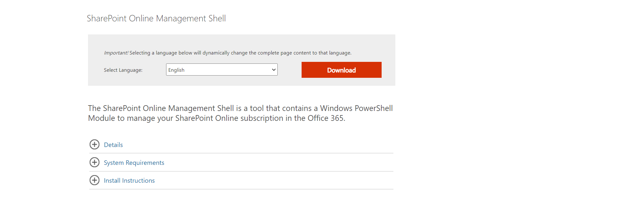
Task: Click the Download button
Action: click(x=341, y=70)
